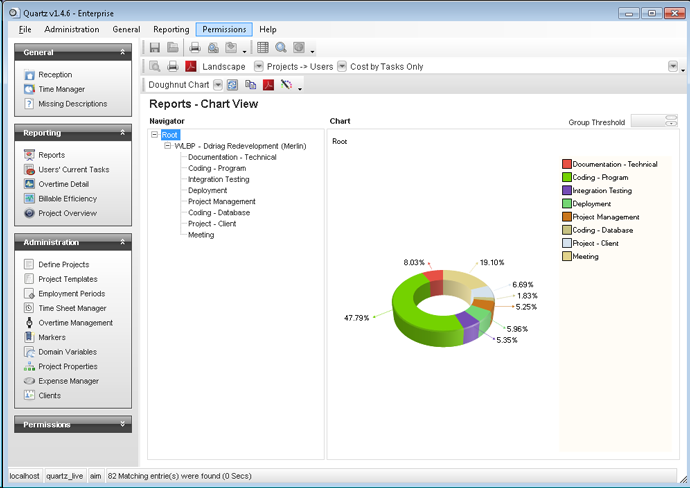Image resolution: width=690 pixels, height=488 pixels.
Task: Click the Project Properties icon
Action: (x=29, y=367)
